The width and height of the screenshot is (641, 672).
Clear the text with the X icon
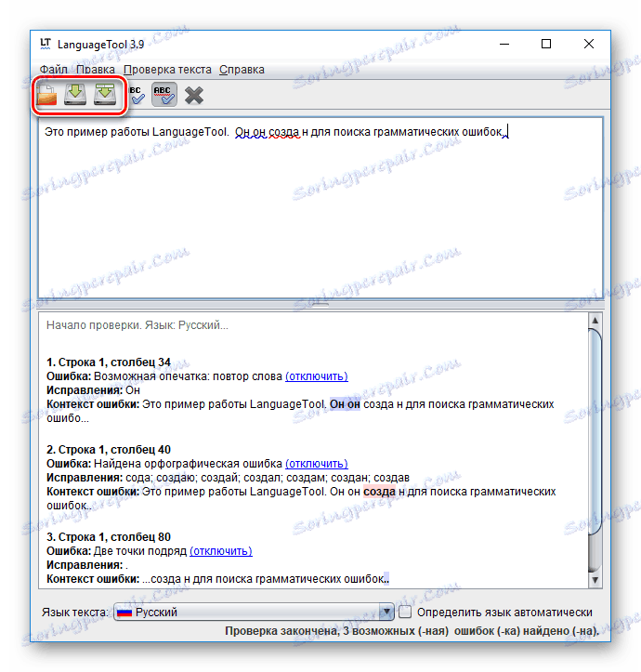pos(194,95)
